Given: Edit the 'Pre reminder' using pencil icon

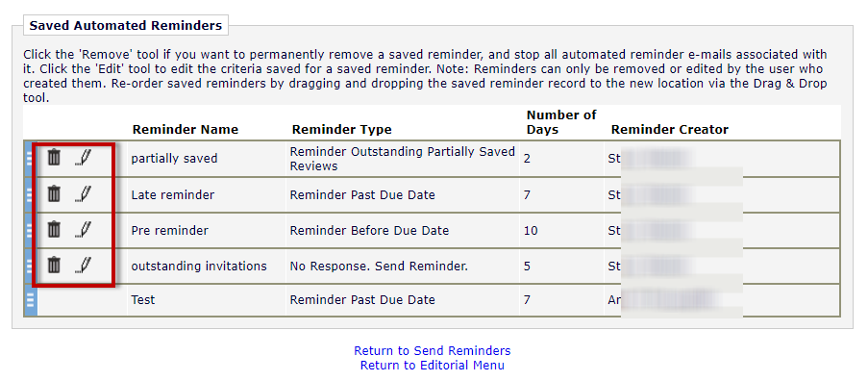Looking at the screenshot, I should [83, 229].
